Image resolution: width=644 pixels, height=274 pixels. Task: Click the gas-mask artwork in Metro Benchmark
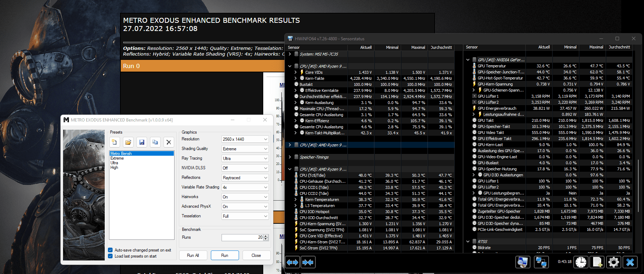point(84,195)
